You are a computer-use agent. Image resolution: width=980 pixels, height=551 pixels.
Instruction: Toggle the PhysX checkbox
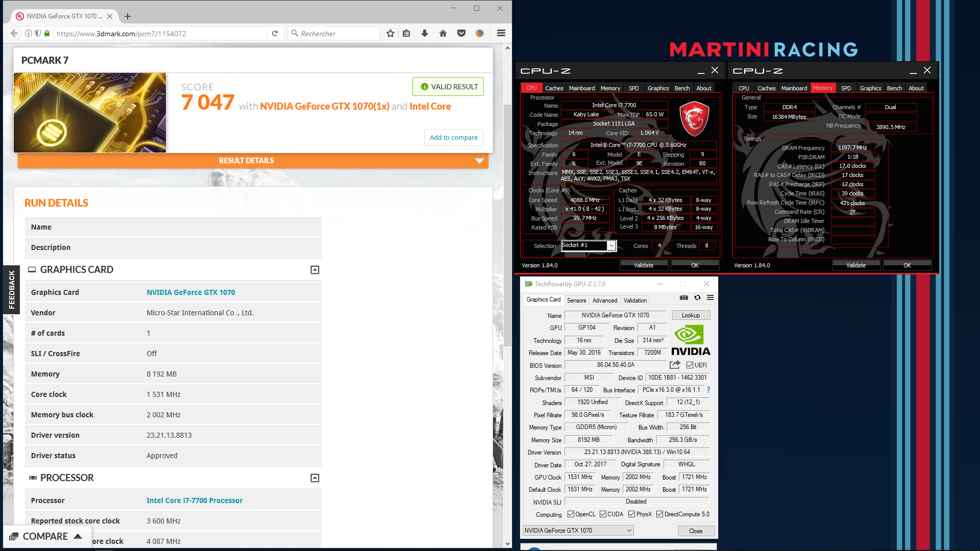coord(631,514)
